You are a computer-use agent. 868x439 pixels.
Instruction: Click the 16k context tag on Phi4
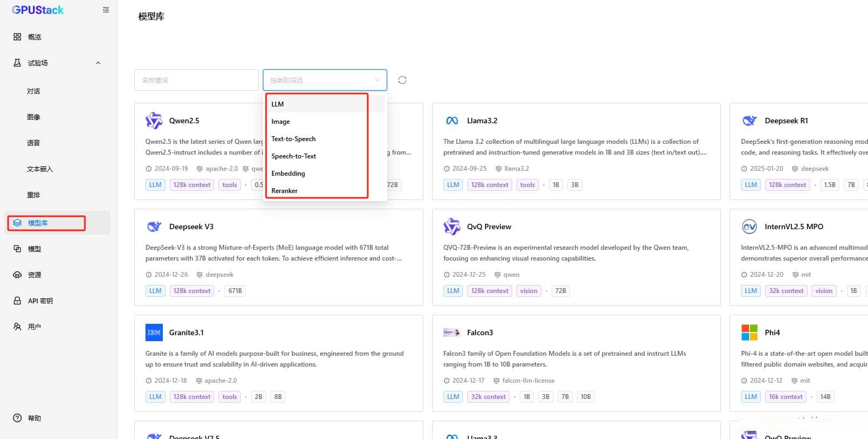786,397
